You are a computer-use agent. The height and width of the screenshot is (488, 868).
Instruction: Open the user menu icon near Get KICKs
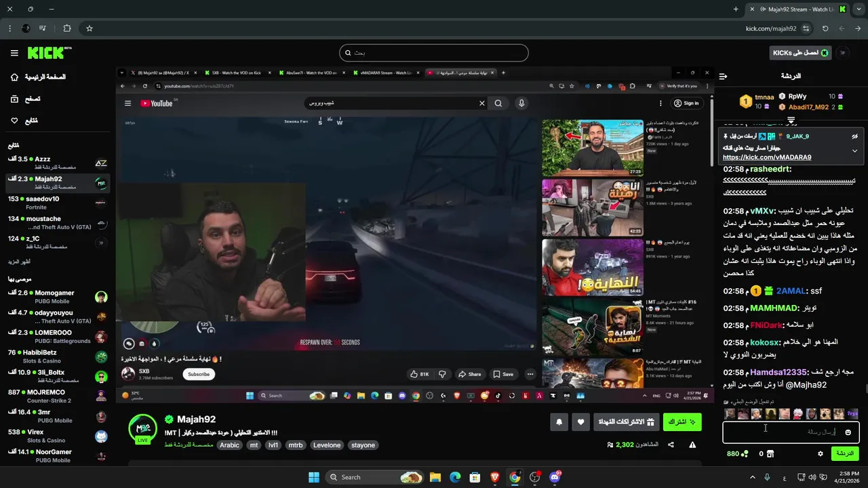[843, 53]
